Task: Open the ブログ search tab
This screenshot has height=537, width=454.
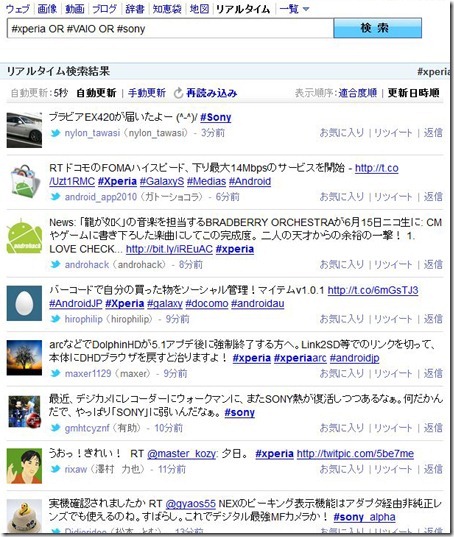Action: 104,9
